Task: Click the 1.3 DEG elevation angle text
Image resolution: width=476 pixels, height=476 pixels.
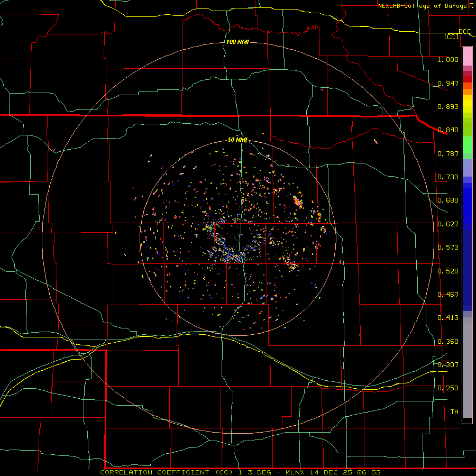Action: tap(256, 472)
